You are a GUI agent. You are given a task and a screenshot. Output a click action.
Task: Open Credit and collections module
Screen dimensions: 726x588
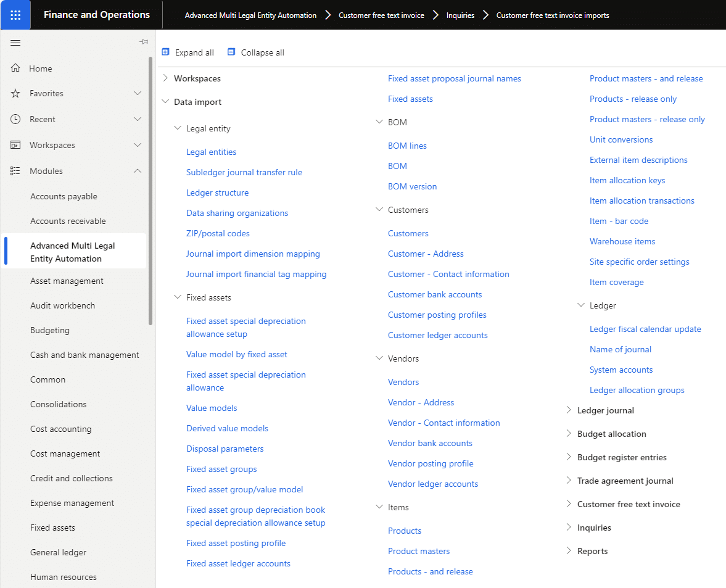pyautogui.click(x=72, y=478)
